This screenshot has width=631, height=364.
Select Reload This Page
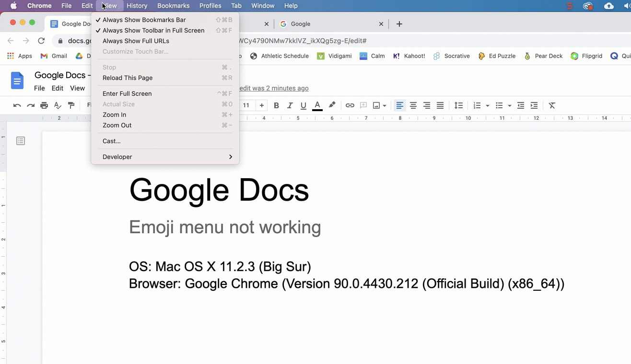coord(127,78)
